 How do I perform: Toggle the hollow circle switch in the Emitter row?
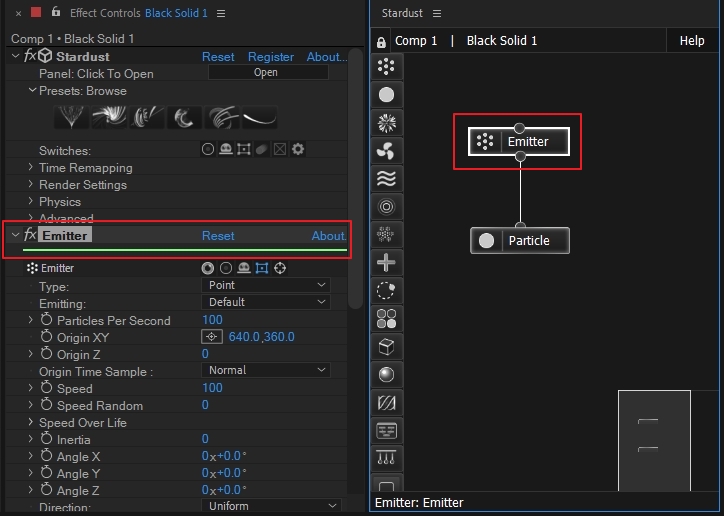[226, 268]
